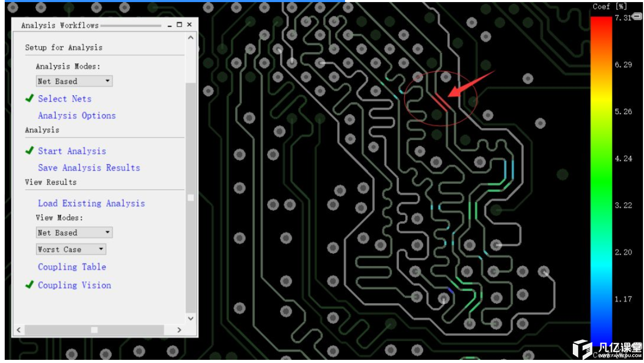Click the green checkmark beside Select Nets
The width and height of the screenshot is (644, 363).
pos(30,98)
